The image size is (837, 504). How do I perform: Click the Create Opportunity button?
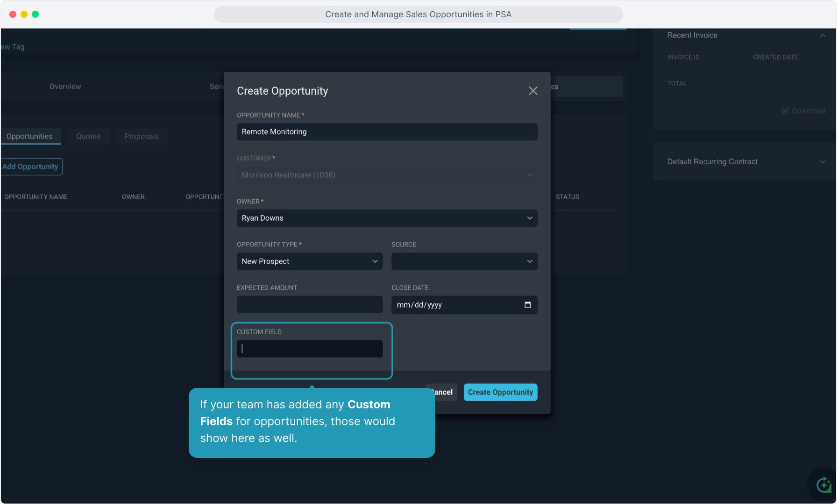(500, 392)
